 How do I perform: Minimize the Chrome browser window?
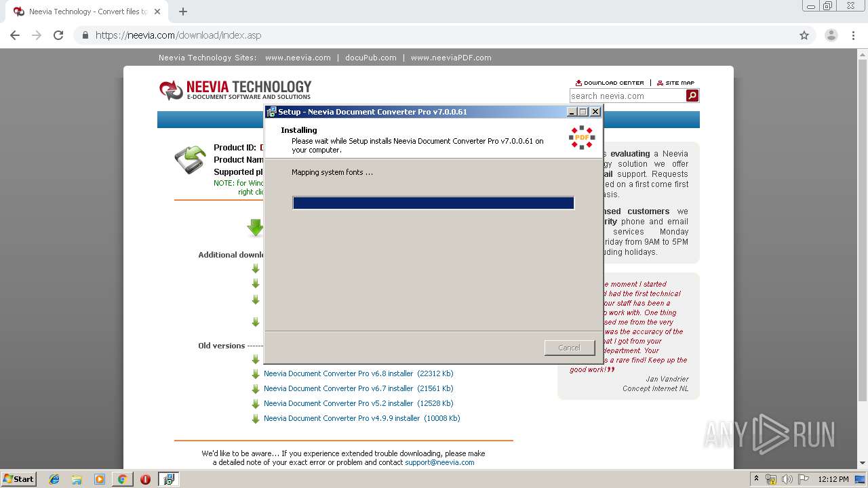click(x=811, y=6)
